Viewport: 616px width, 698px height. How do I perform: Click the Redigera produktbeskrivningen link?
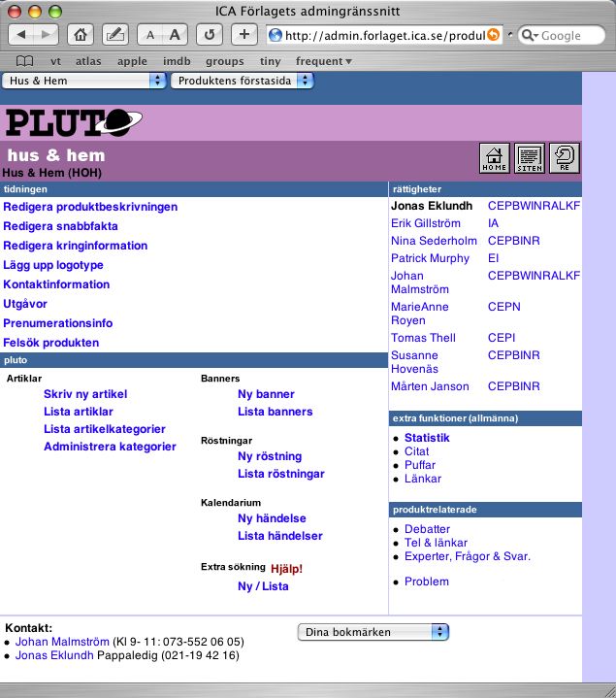click(x=90, y=207)
